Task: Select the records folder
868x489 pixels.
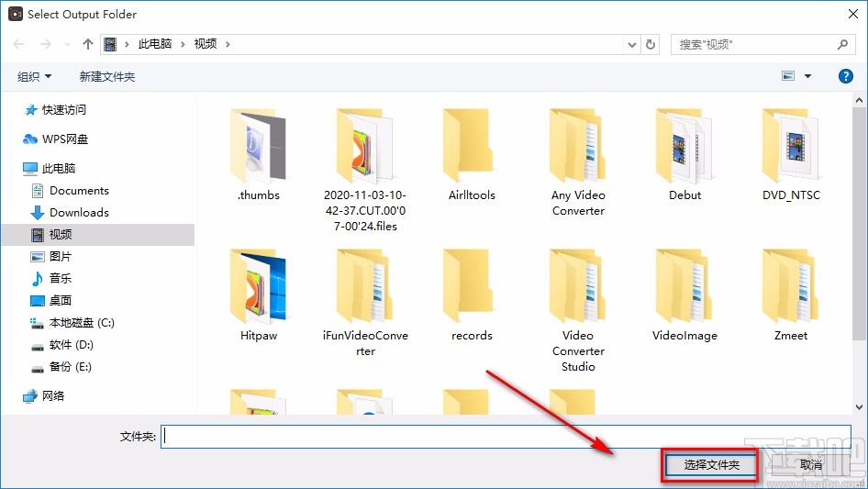Action: pyautogui.click(x=471, y=295)
